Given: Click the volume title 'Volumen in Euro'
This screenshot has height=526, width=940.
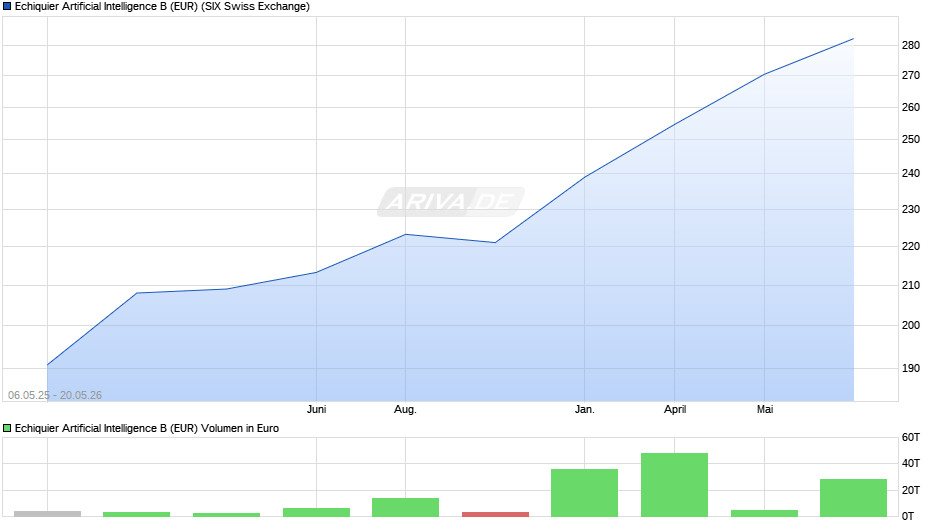Looking at the screenshot, I should coord(240,428).
